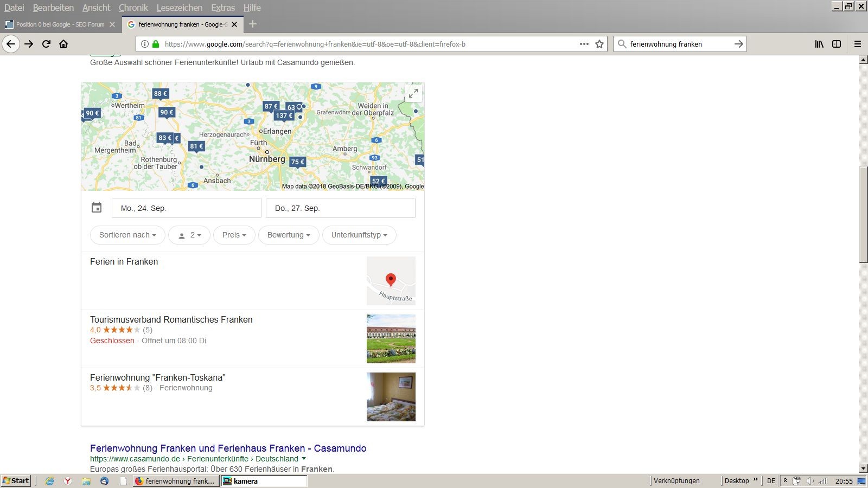Open the Ferien in Franken listing

[x=124, y=261]
